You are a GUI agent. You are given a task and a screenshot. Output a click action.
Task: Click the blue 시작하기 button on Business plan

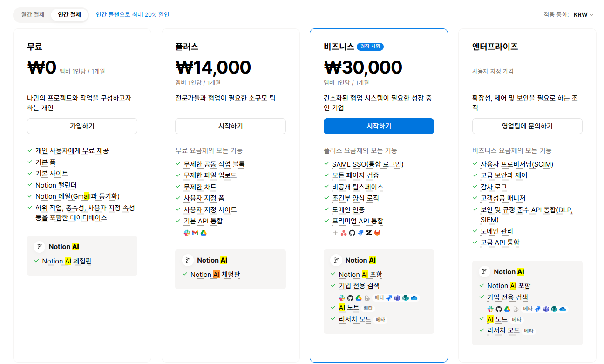378,126
